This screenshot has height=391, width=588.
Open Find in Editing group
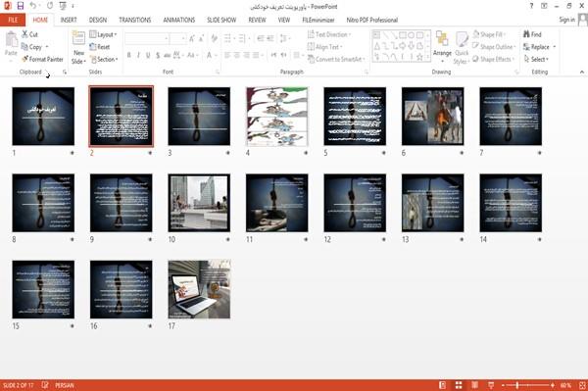click(x=532, y=34)
